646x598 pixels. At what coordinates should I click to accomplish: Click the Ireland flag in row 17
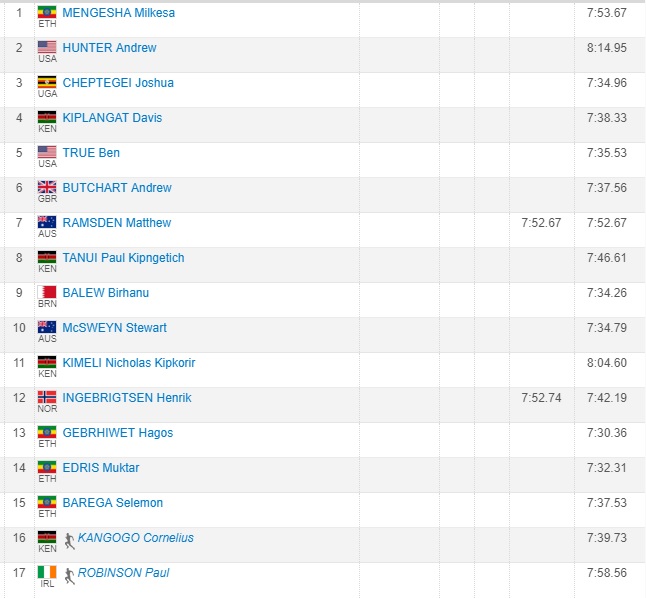(x=47, y=572)
